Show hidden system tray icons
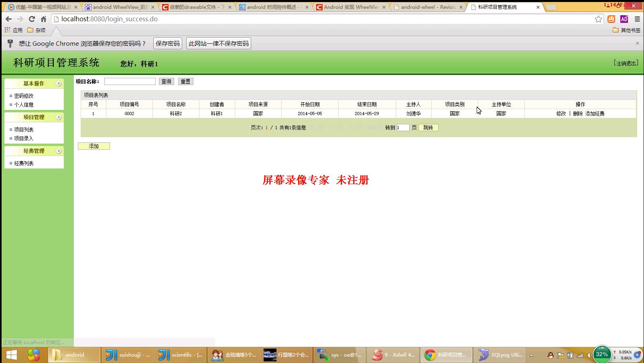The width and height of the screenshot is (644, 363). coord(531,355)
